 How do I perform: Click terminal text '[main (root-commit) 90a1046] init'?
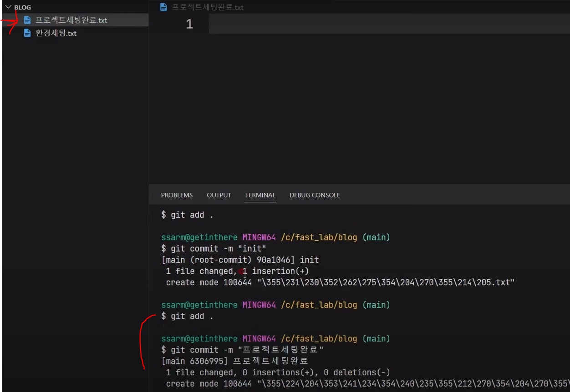(240, 260)
